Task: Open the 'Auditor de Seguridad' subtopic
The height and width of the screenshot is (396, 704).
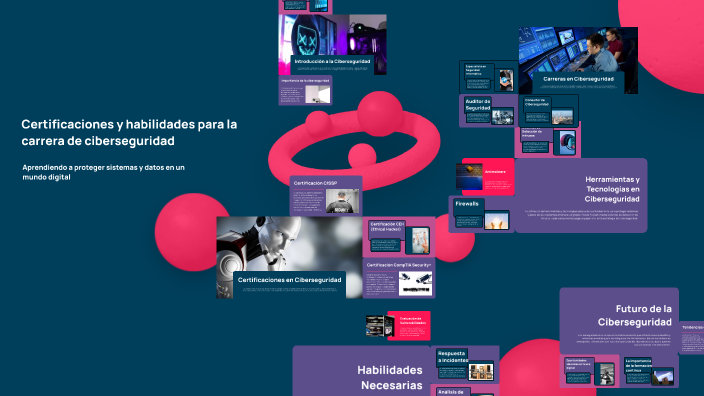Action: click(488, 111)
